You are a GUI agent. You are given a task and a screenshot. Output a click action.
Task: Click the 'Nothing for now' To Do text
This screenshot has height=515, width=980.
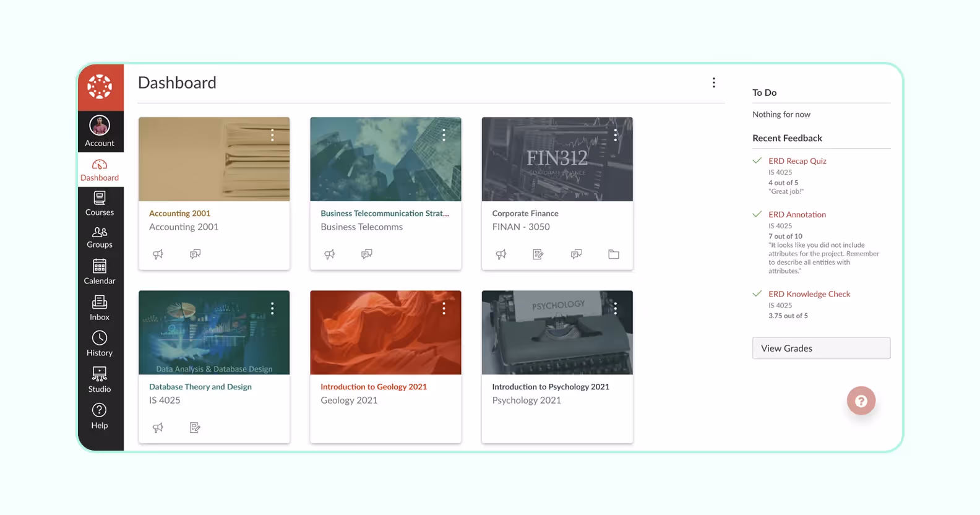(781, 115)
